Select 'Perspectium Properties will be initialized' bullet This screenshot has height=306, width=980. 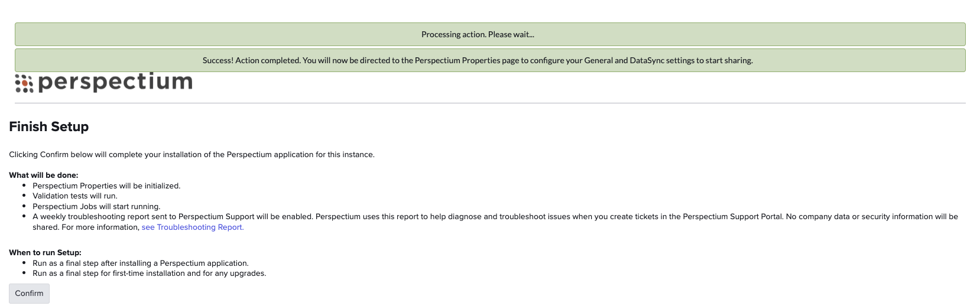point(106,186)
